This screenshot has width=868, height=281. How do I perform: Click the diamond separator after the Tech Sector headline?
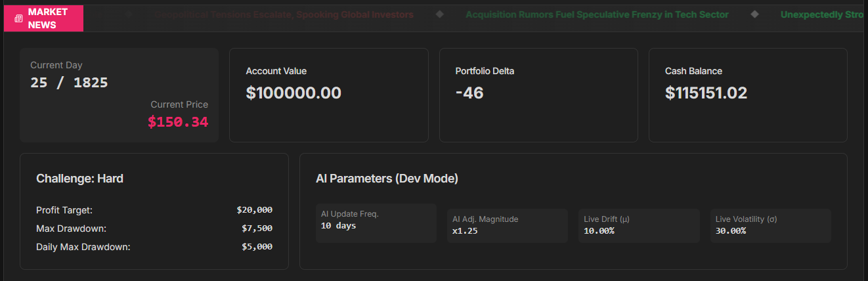[x=754, y=14]
